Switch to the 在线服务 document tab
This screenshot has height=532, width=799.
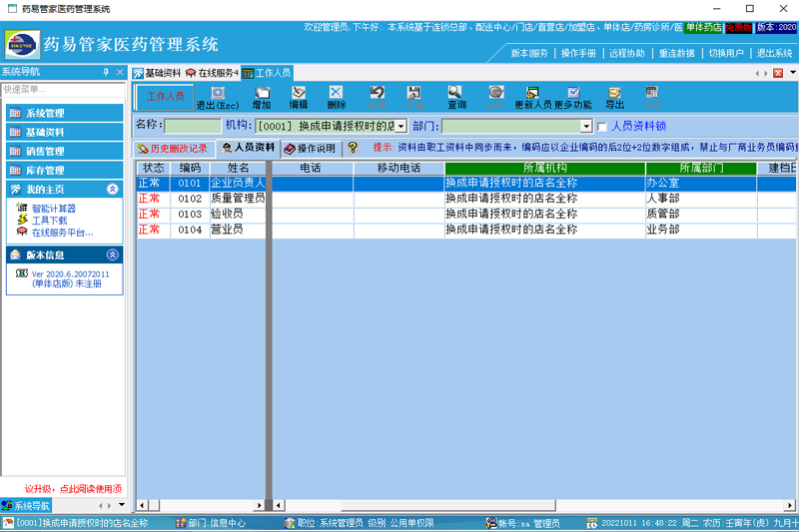pos(212,73)
